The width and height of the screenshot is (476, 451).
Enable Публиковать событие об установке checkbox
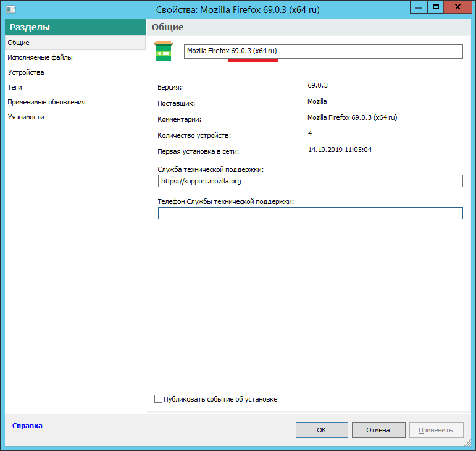point(158,398)
